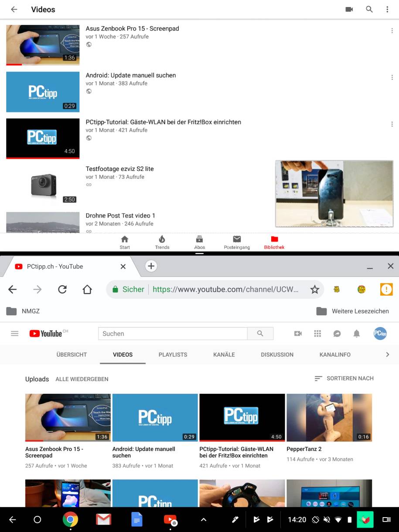Select the VIDEOS channel tab
The height and width of the screenshot is (532, 399).
pos(123,355)
